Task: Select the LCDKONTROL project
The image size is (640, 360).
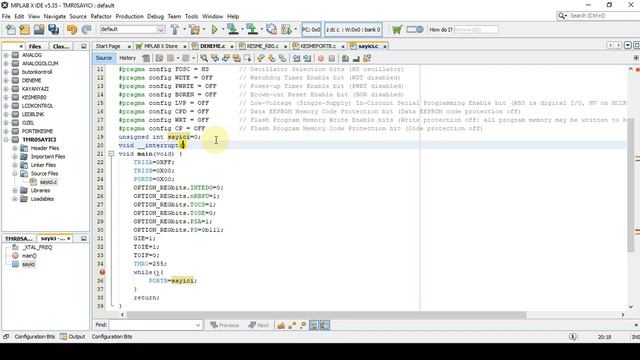Action: pyautogui.click(x=37, y=106)
